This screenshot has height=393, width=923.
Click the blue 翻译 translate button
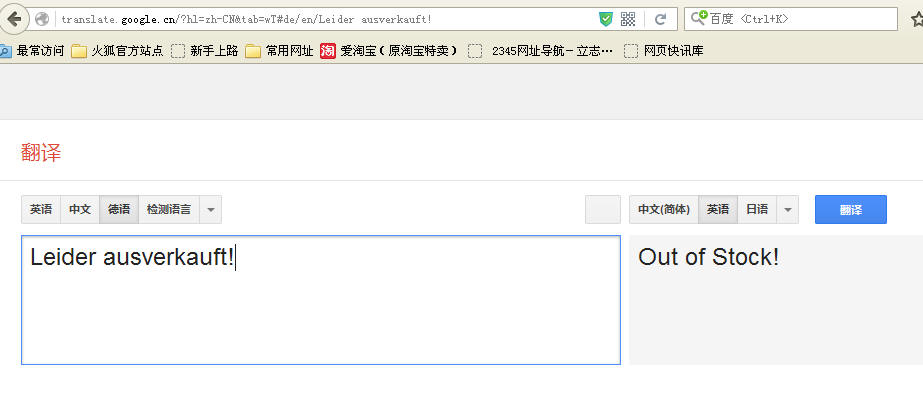point(851,209)
